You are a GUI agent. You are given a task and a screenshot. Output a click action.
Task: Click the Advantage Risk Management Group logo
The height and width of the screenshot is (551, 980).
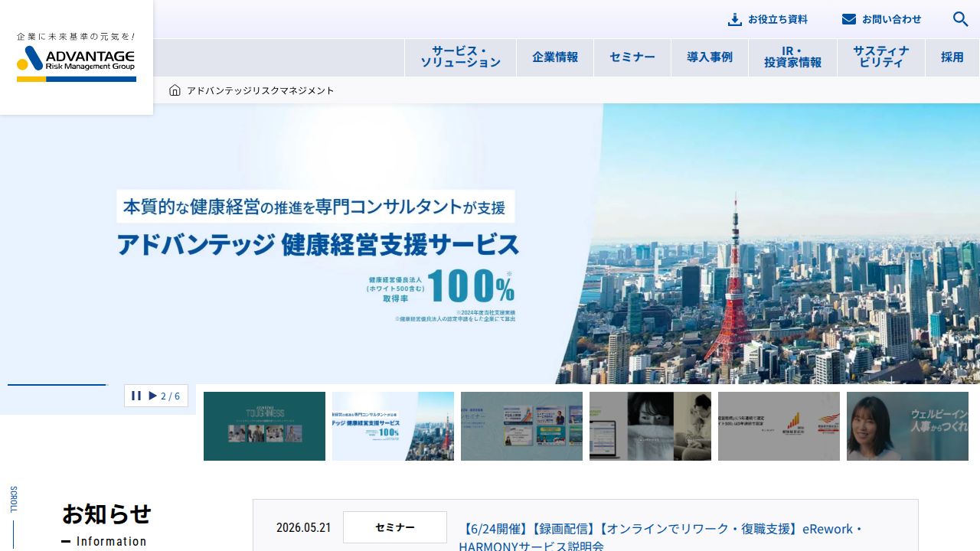[x=76, y=57]
